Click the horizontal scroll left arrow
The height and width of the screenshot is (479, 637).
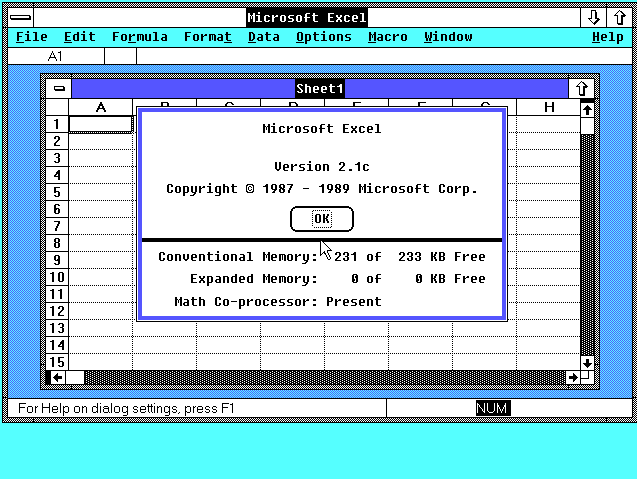(x=58, y=377)
